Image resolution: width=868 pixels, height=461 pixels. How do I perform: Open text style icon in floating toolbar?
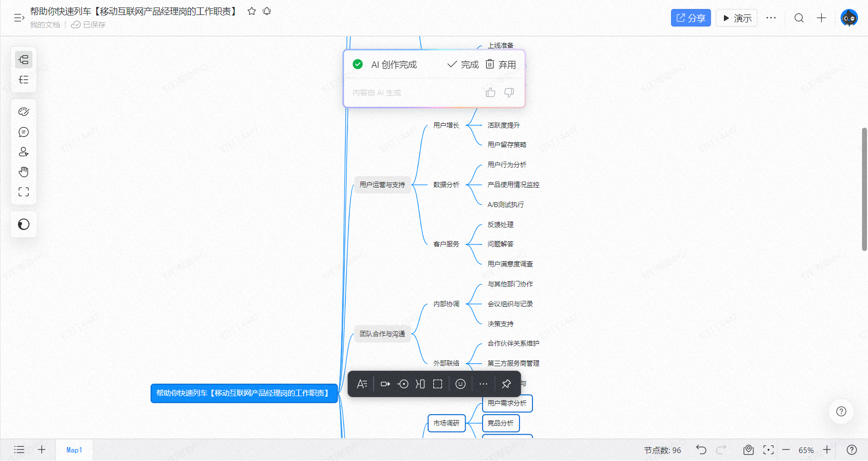[362, 384]
